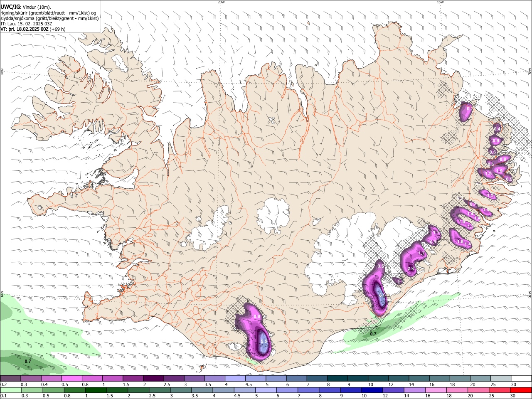Click the 0.7 value on southeast offshore green band

[x=373, y=334]
